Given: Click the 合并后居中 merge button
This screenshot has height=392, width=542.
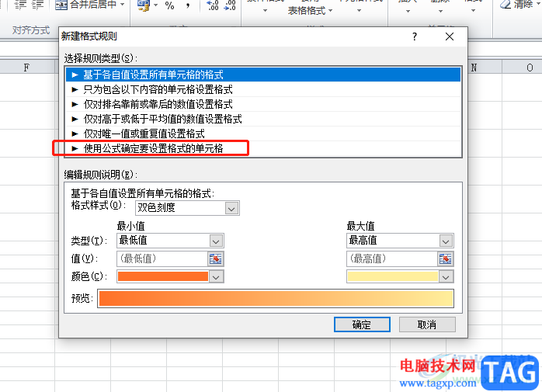Looking at the screenshot, I should pyautogui.click(x=85, y=5).
